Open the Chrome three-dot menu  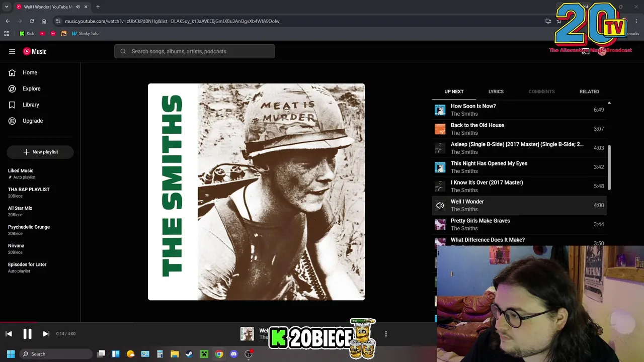636,21
